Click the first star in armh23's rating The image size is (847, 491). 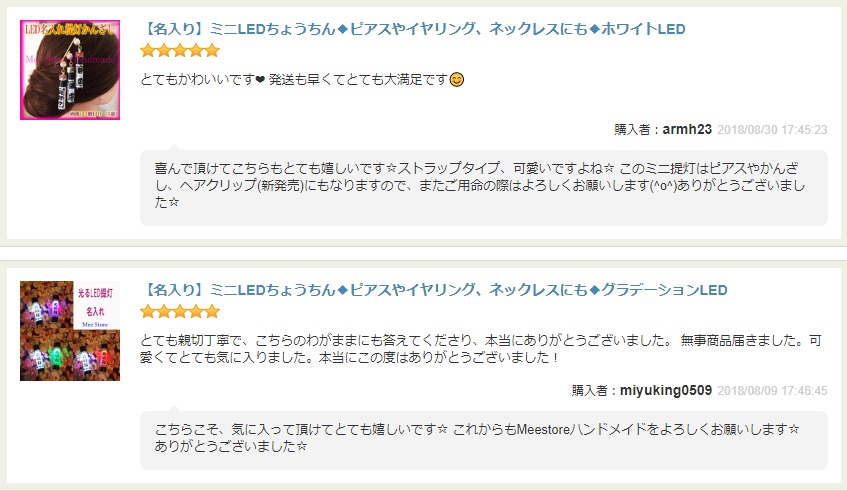148,51
